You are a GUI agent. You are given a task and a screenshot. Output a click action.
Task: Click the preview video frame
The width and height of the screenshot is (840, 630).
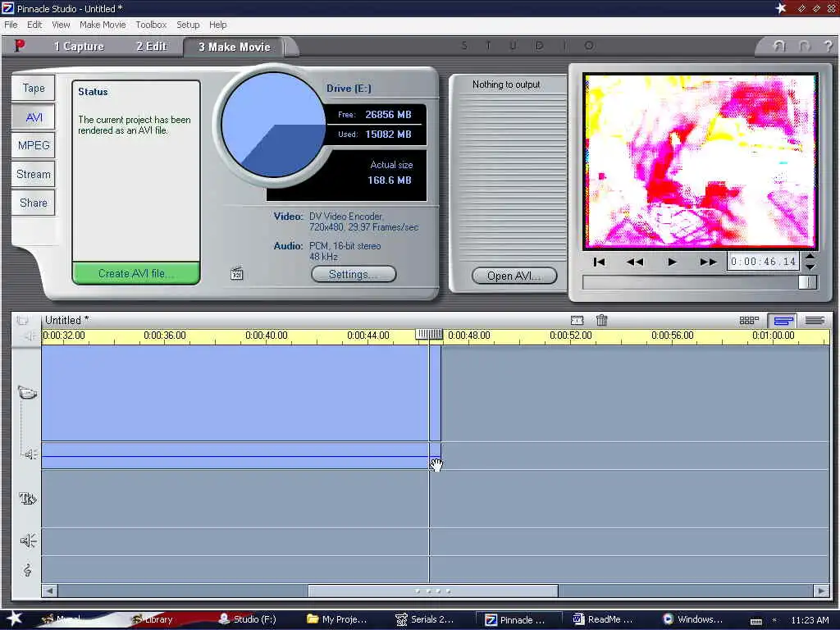coord(701,161)
